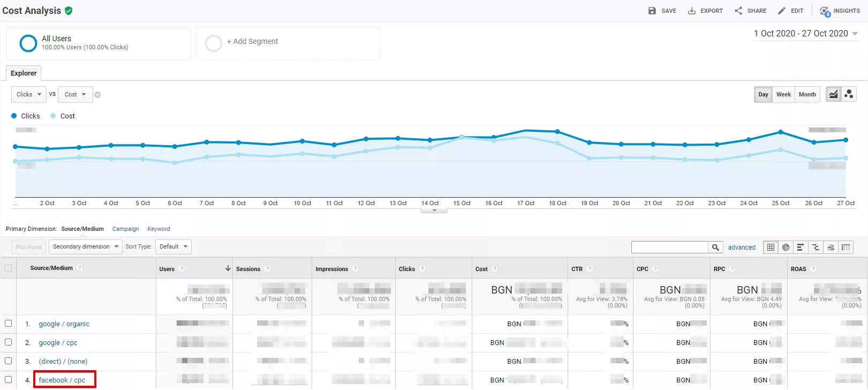The height and width of the screenshot is (390, 868).
Task: Switch to line chart view icon
Action: pyautogui.click(x=833, y=94)
